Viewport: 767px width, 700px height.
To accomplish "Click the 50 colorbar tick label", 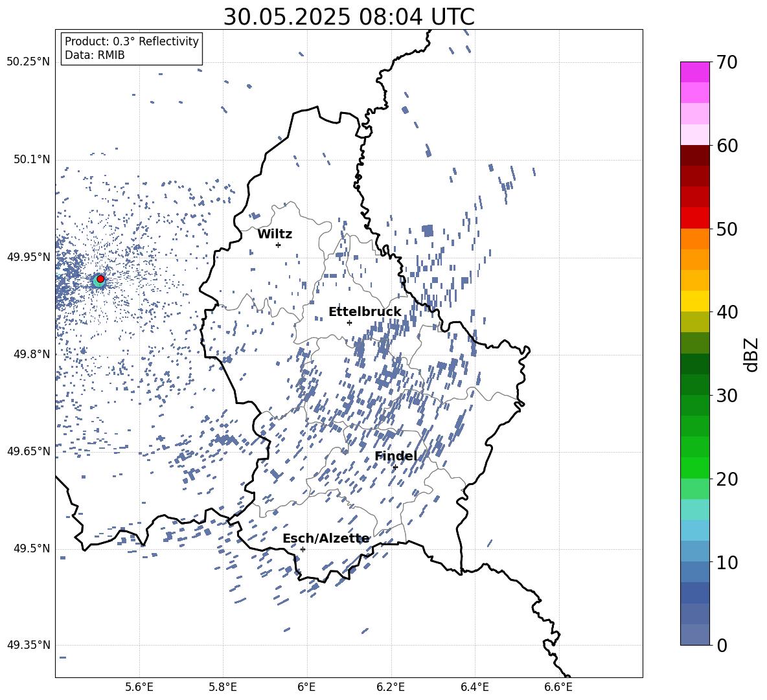I will (x=727, y=229).
